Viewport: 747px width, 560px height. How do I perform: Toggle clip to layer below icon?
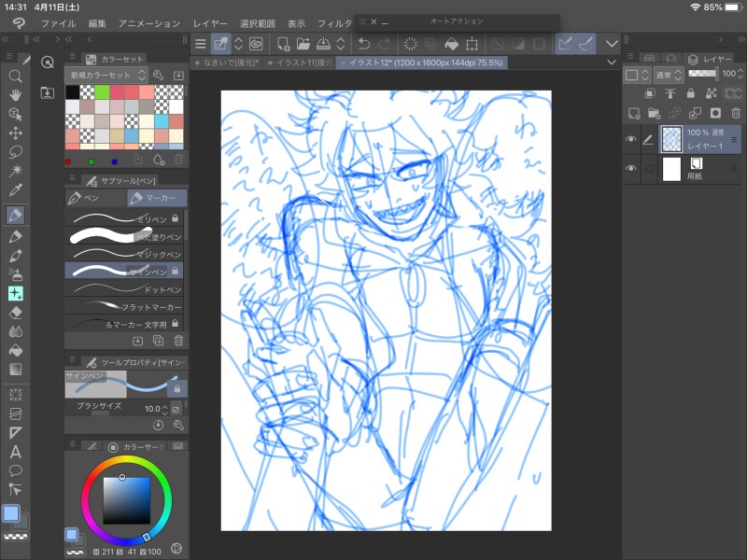tap(650, 93)
